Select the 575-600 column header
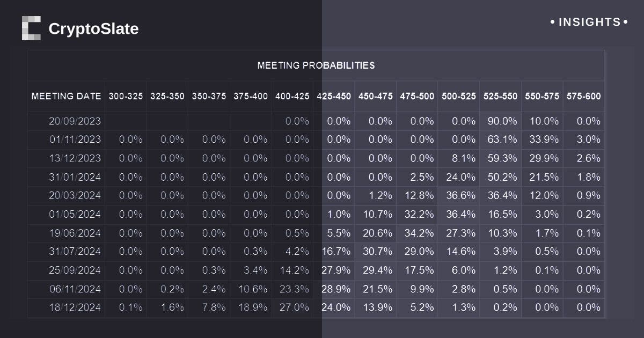 (583, 97)
